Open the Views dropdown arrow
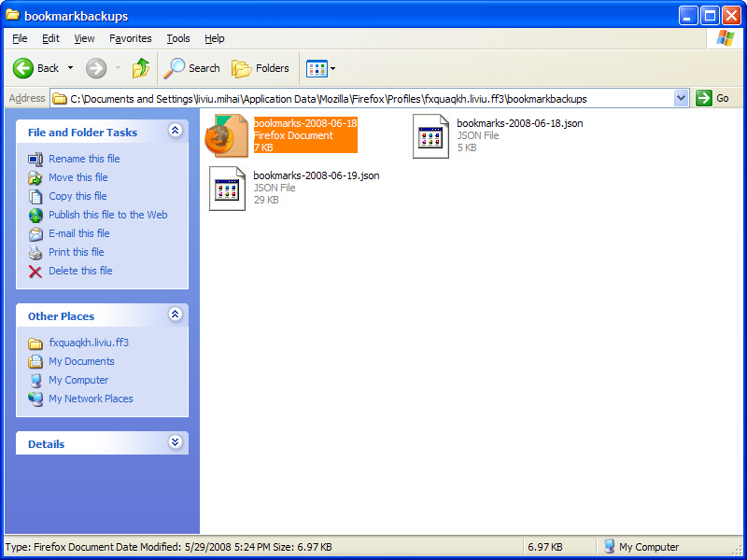 pos(333,68)
